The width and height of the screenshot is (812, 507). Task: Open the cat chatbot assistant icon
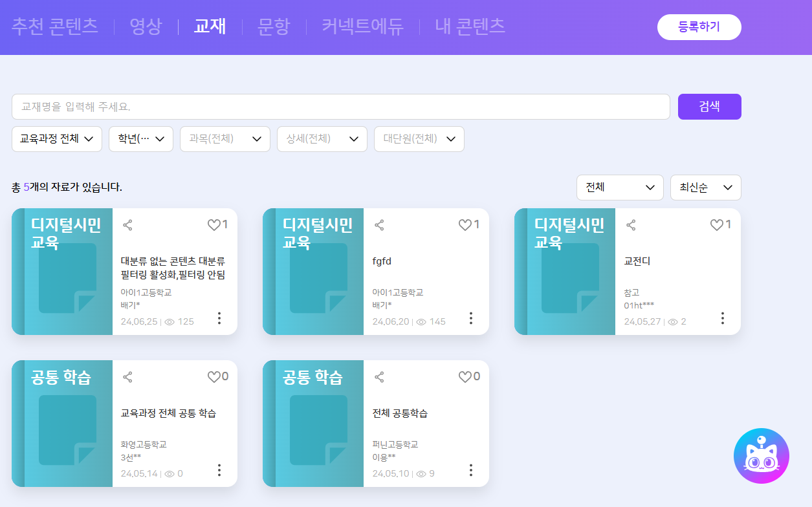point(761,456)
